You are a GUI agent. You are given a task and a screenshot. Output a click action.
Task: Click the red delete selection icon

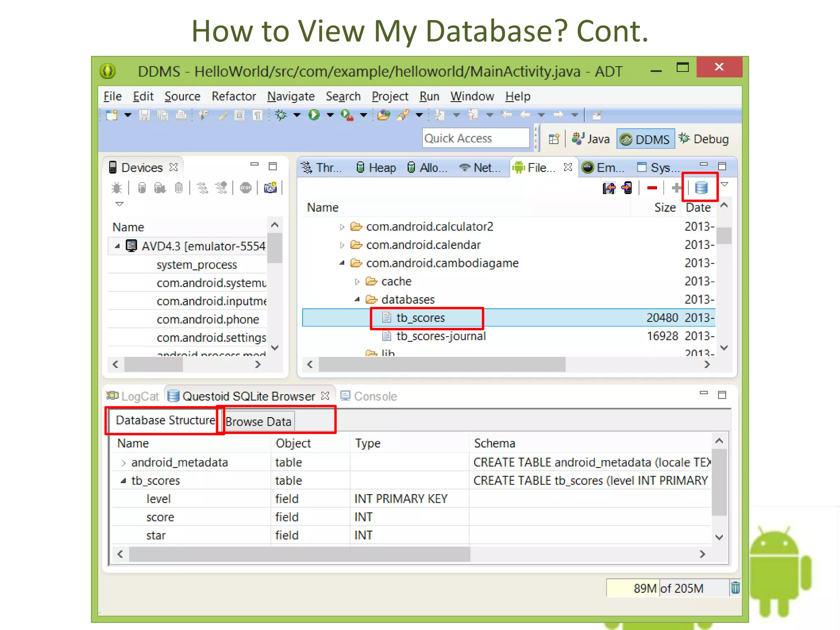click(x=652, y=188)
